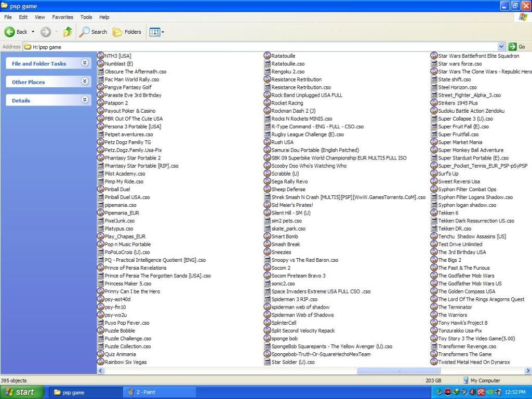The width and height of the screenshot is (532, 399).
Task: Toggle the Folders pane button
Action: pyautogui.click(x=127, y=32)
